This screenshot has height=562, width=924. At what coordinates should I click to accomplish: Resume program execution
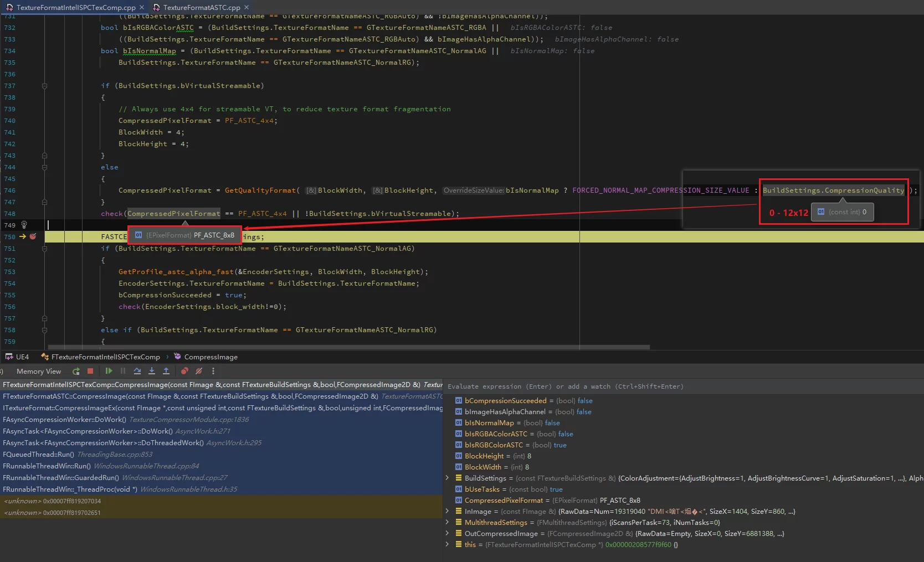(x=109, y=372)
